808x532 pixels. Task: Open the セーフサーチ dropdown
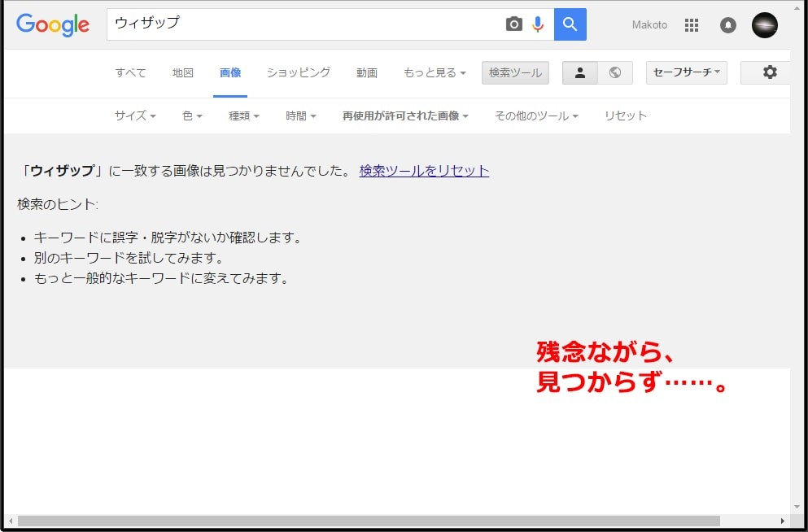pyautogui.click(x=686, y=72)
